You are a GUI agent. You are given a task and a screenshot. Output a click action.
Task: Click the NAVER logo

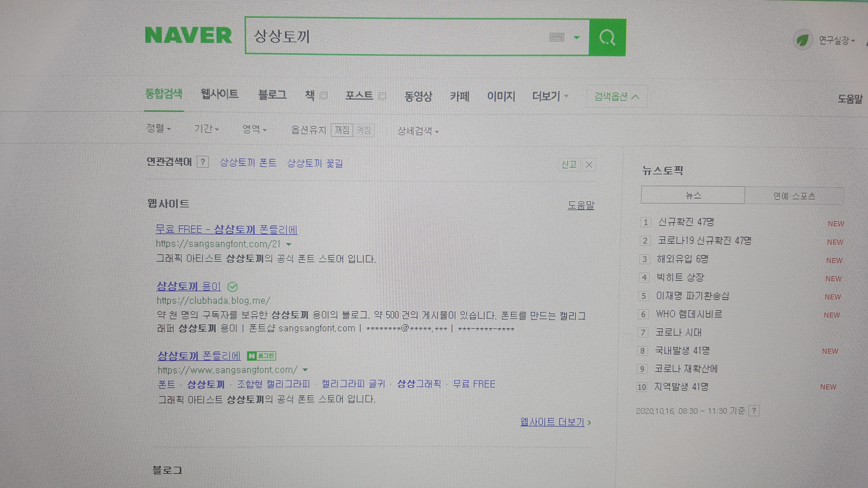tap(188, 35)
